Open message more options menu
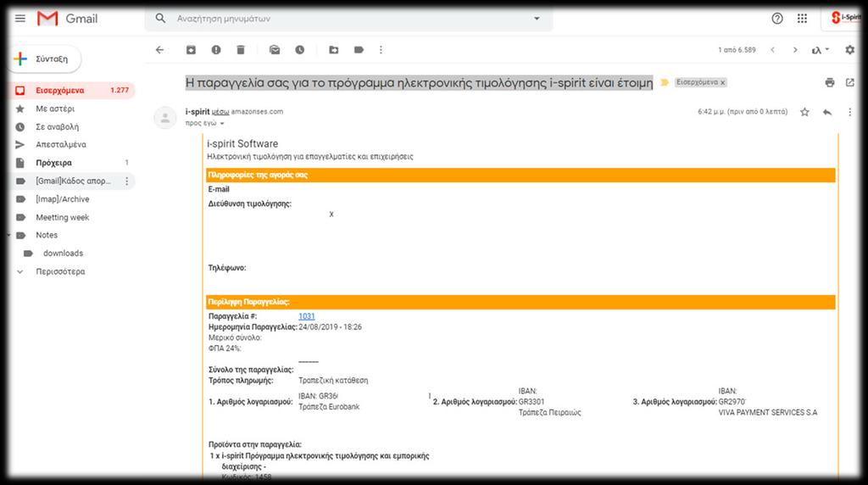This screenshot has height=485, width=868. 849,112
